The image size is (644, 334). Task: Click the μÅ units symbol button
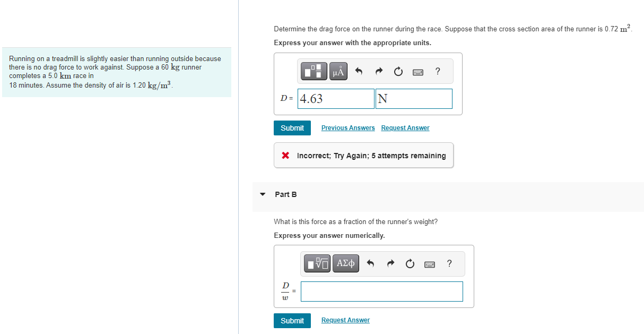pos(338,71)
